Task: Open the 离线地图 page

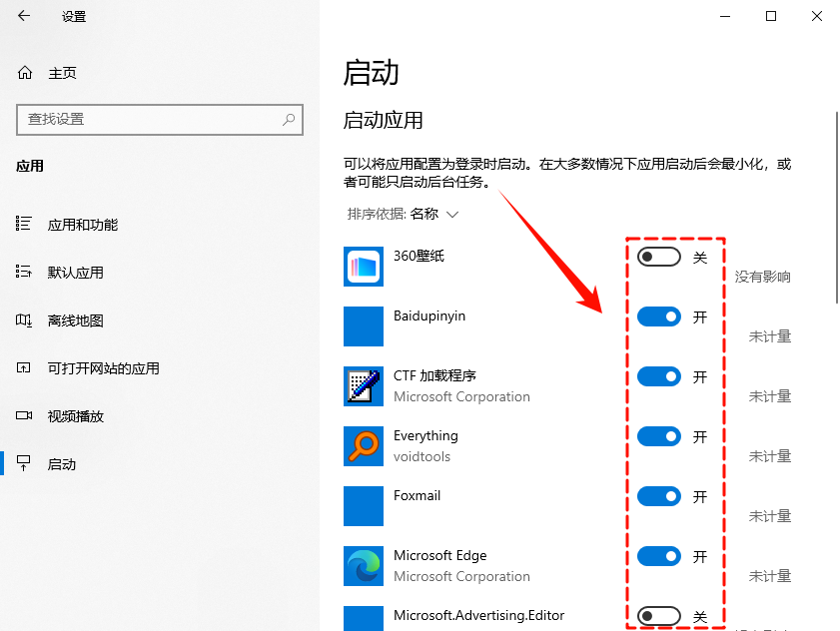Action: 76,320
